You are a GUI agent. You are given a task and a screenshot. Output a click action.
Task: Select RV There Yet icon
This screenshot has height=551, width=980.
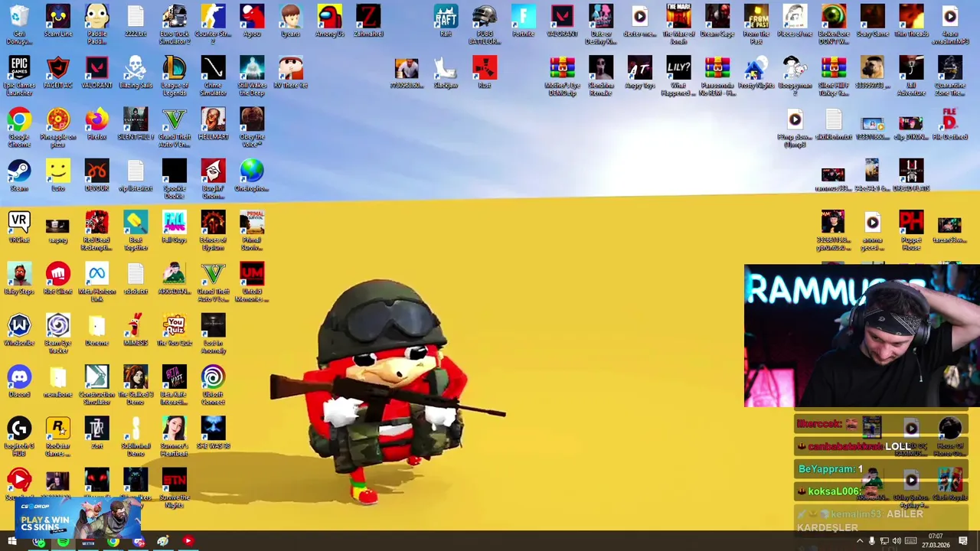pyautogui.click(x=290, y=73)
